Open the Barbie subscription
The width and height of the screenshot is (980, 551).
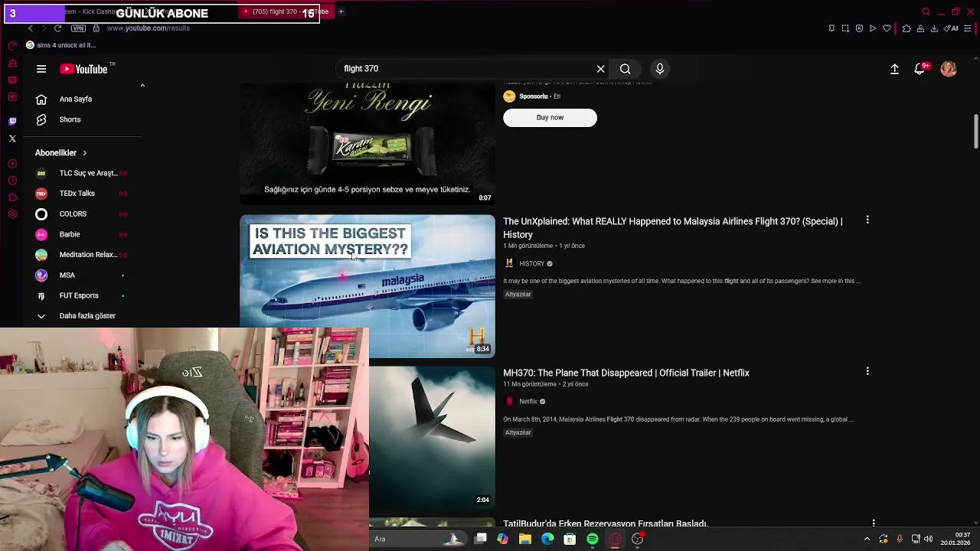pos(82,234)
